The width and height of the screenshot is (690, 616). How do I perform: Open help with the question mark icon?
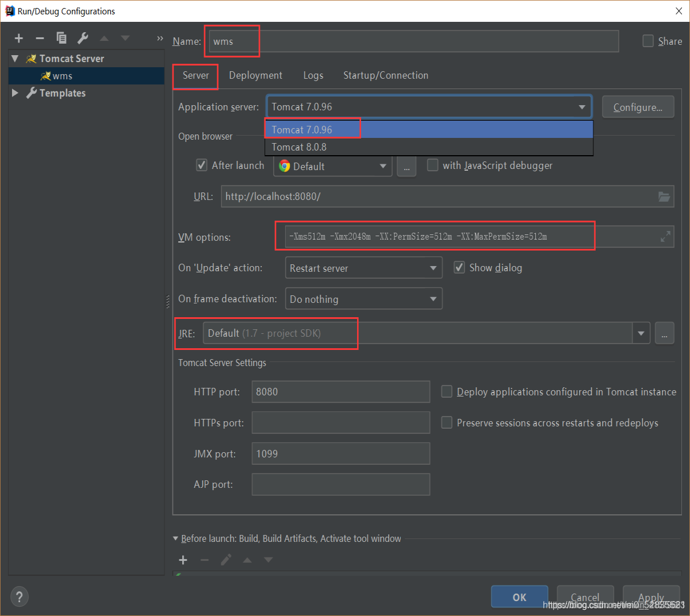click(19, 596)
